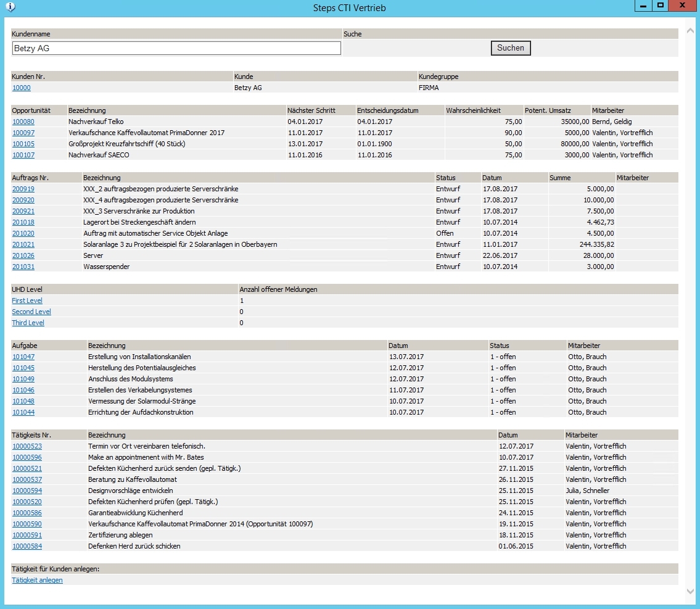Open order 201020 link

pos(23,233)
